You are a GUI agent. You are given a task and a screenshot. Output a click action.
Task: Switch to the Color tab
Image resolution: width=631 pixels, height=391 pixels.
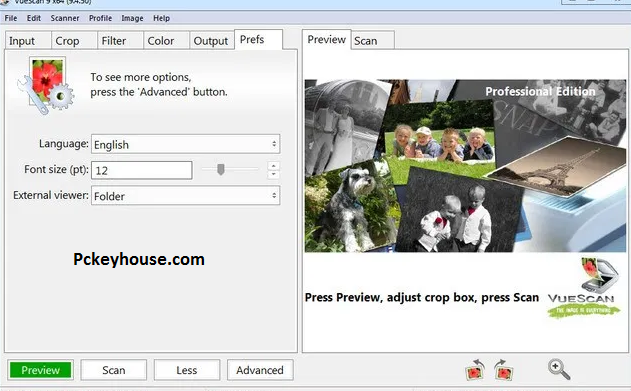pos(166,41)
